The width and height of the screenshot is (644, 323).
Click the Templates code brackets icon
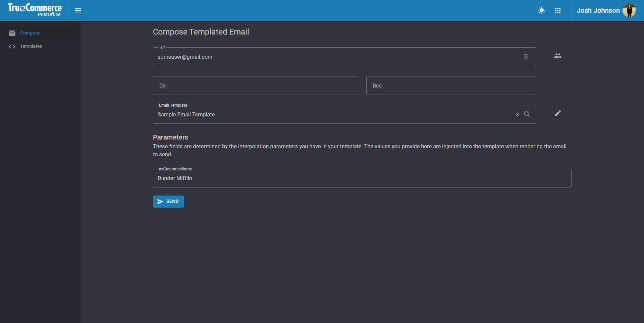point(12,46)
